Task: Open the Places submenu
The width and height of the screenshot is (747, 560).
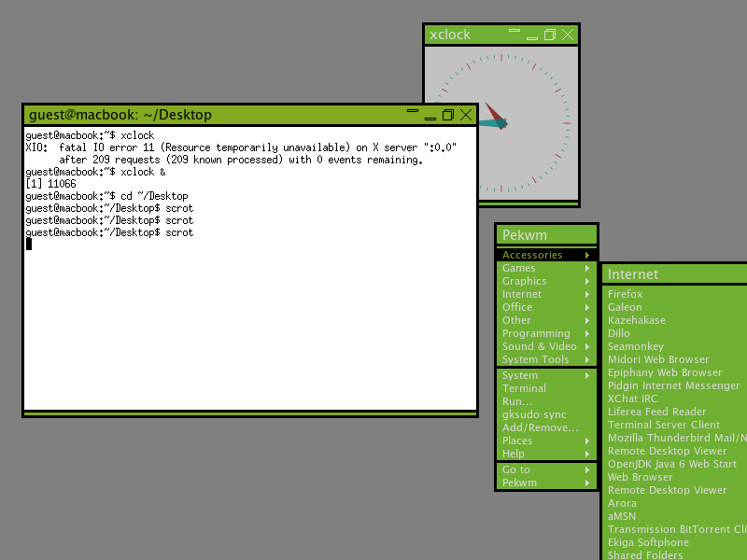Action: click(x=546, y=441)
